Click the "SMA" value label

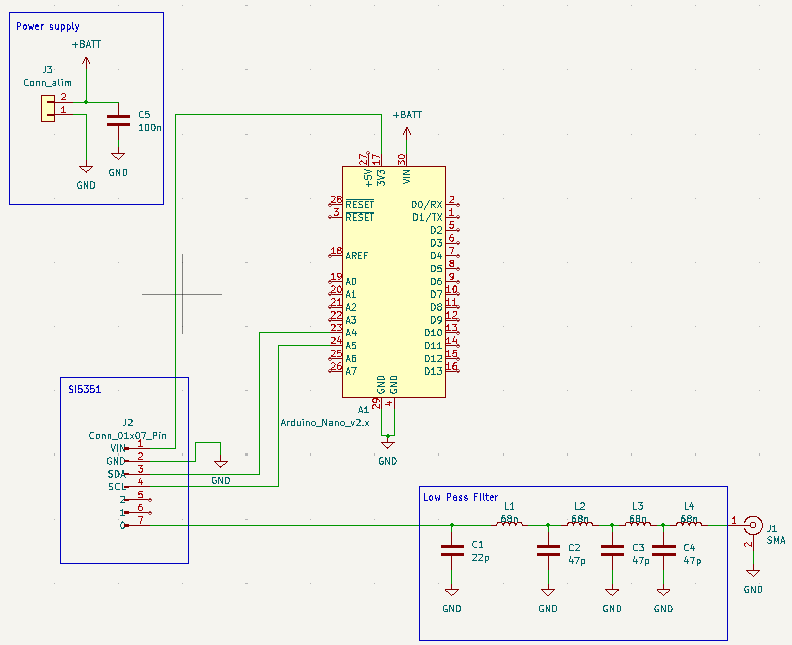[776, 540]
